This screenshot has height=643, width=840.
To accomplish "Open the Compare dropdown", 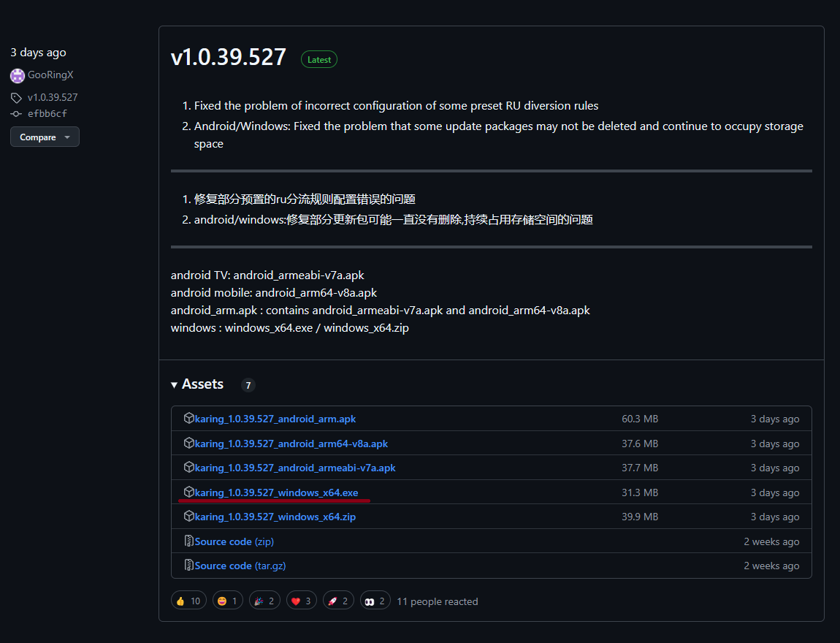I will point(45,137).
